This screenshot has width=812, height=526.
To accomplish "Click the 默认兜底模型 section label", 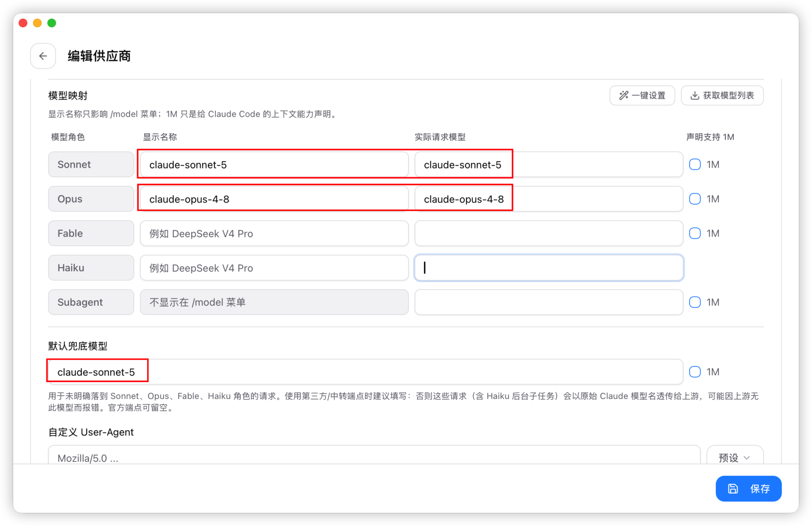I will coord(78,346).
